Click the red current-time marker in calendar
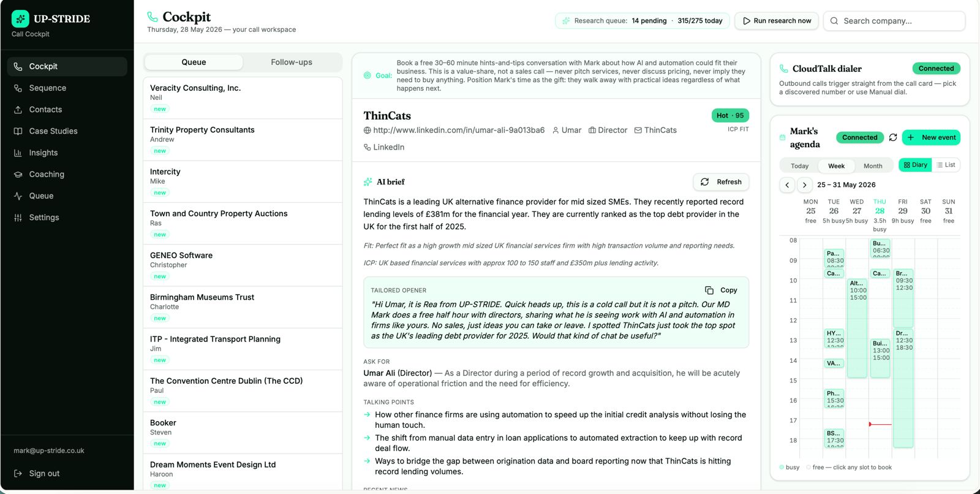This screenshot has width=980, height=494. [880, 424]
